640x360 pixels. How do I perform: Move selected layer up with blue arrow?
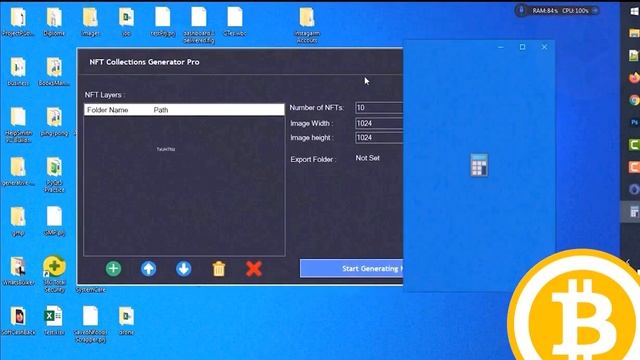(148, 269)
